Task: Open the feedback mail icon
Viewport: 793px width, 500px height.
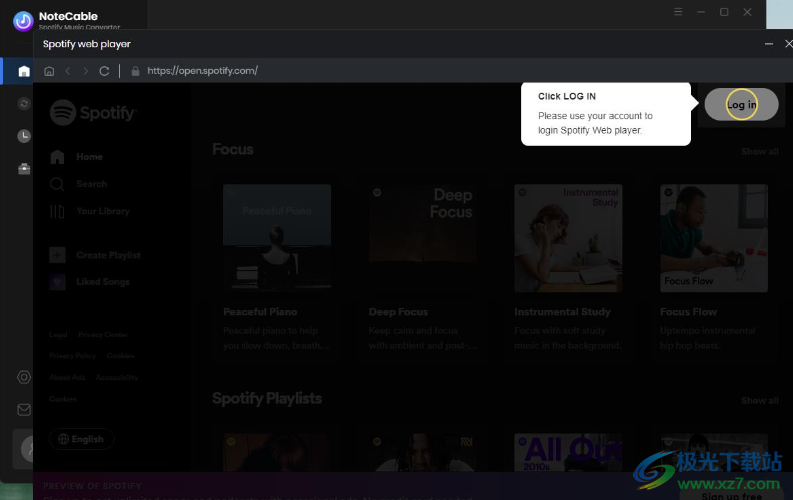Action: [x=24, y=410]
